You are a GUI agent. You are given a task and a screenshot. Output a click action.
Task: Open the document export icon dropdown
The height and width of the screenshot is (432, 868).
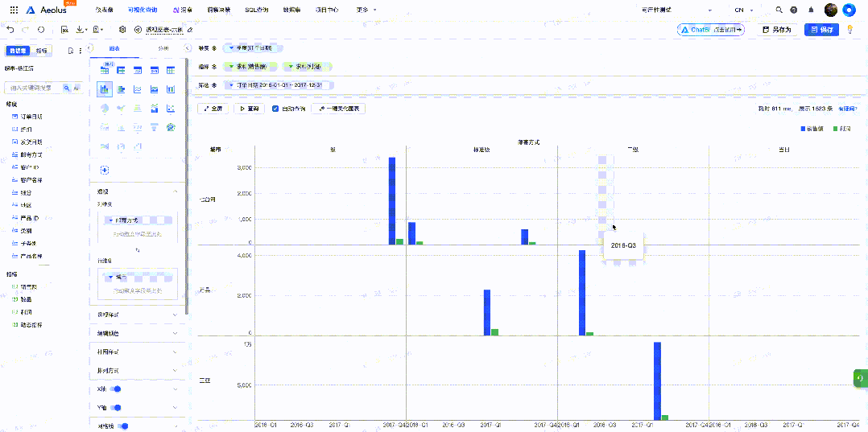coord(98,29)
